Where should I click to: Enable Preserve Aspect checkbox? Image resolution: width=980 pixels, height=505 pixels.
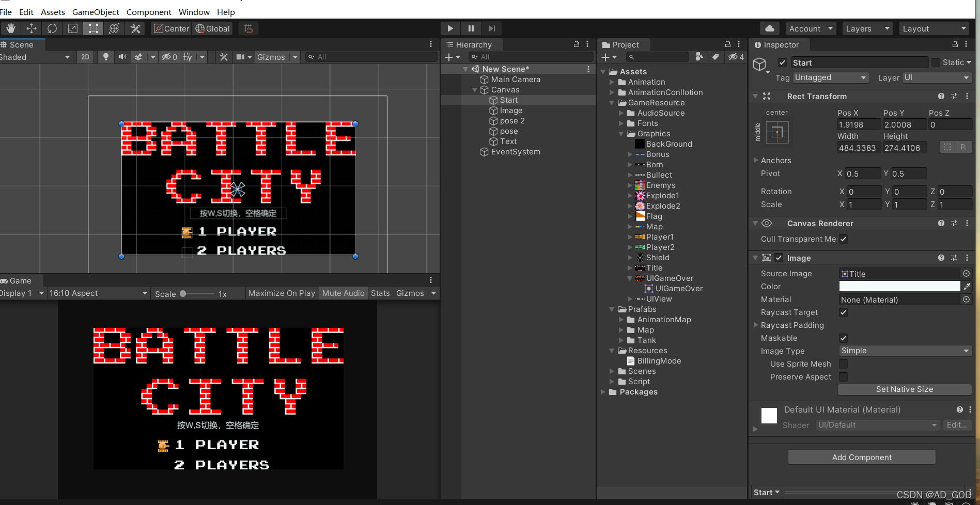[x=843, y=377]
